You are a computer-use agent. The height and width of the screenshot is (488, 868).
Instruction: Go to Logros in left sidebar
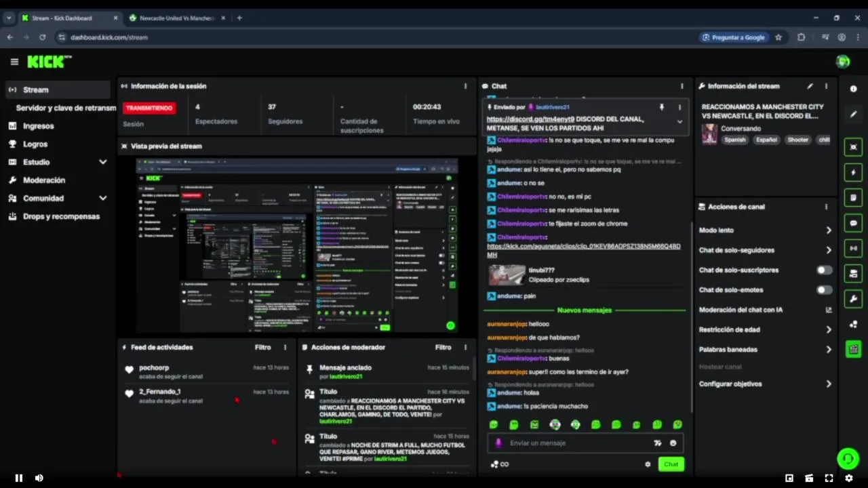pyautogui.click(x=35, y=144)
